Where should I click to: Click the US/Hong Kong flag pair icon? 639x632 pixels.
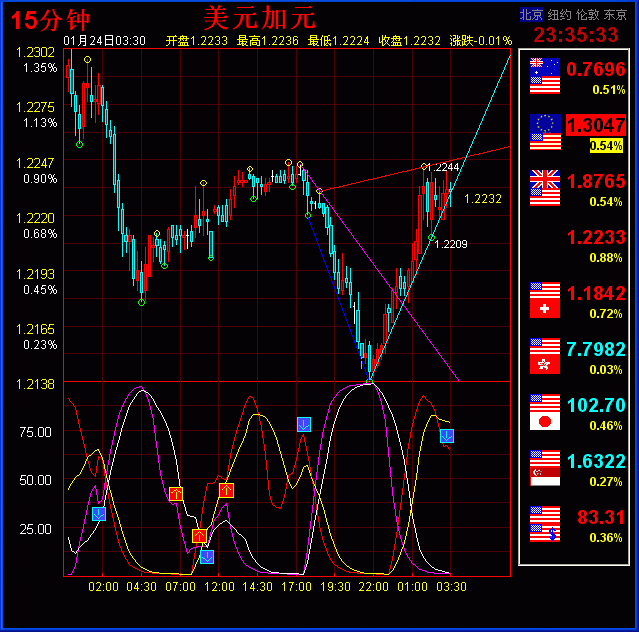coord(545,356)
